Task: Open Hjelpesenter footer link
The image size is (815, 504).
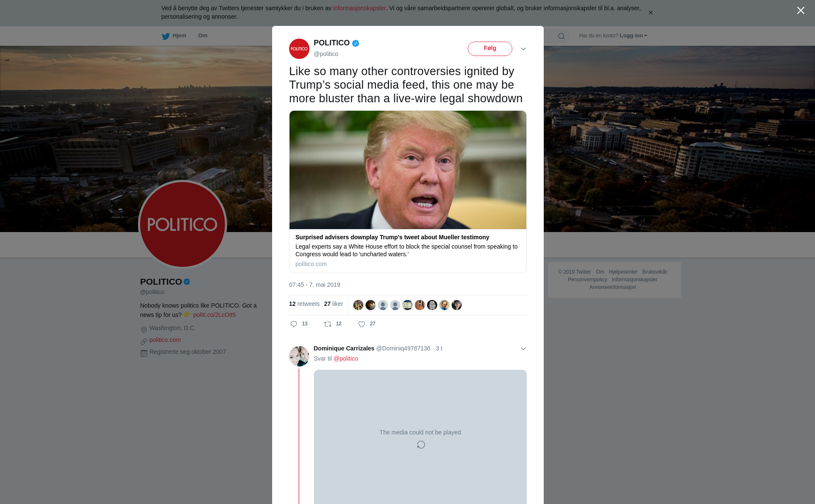Action: click(x=623, y=272)
